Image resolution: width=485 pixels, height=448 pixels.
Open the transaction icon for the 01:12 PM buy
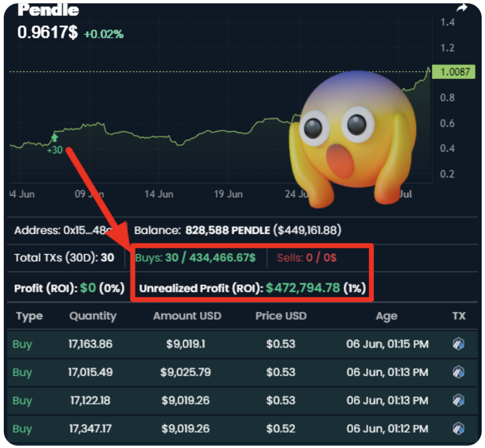[458, 428]
